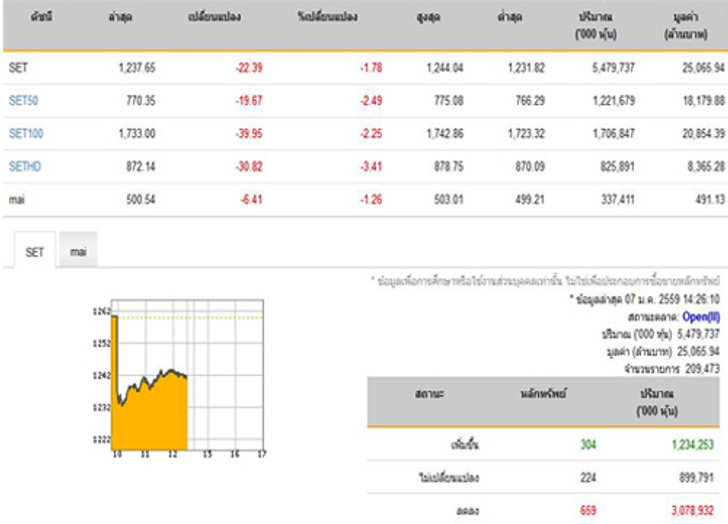Select the SET chart tab
This screenshot has width=728, height=524.
(x=35, y=252)
